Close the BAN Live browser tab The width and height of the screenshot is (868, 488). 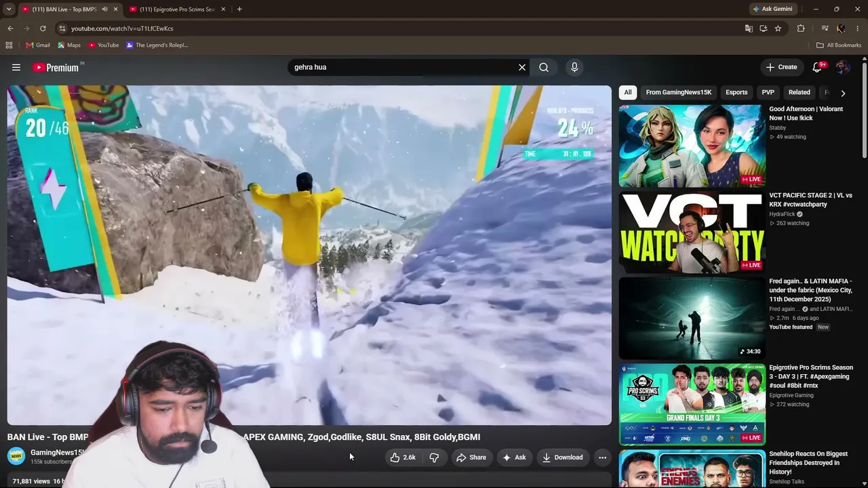(115, 9)
